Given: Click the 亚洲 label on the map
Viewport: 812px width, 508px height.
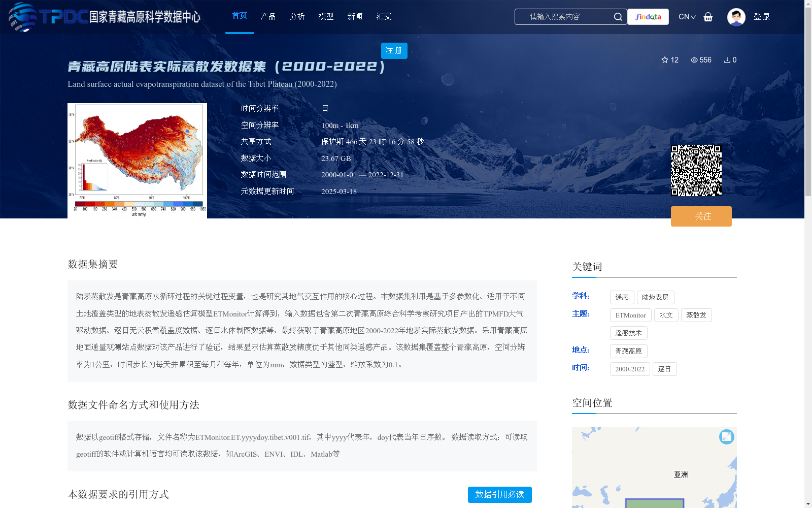Looking at the screenshot, I should click(x=681, y=474).
